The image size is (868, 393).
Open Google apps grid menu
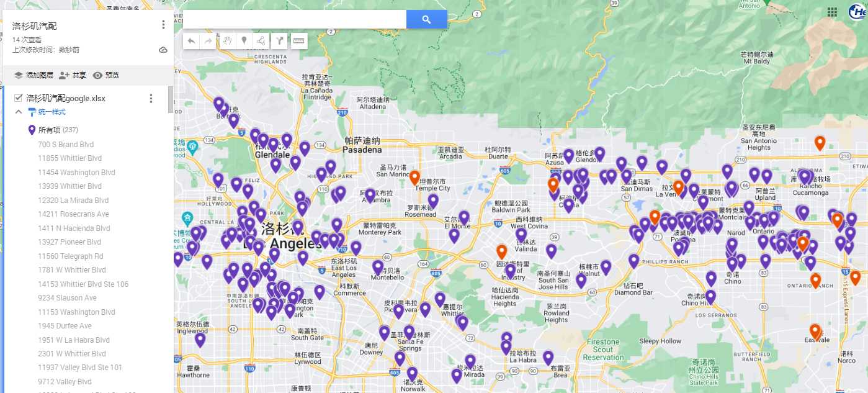pyautogui.click(x=832, y=12)
